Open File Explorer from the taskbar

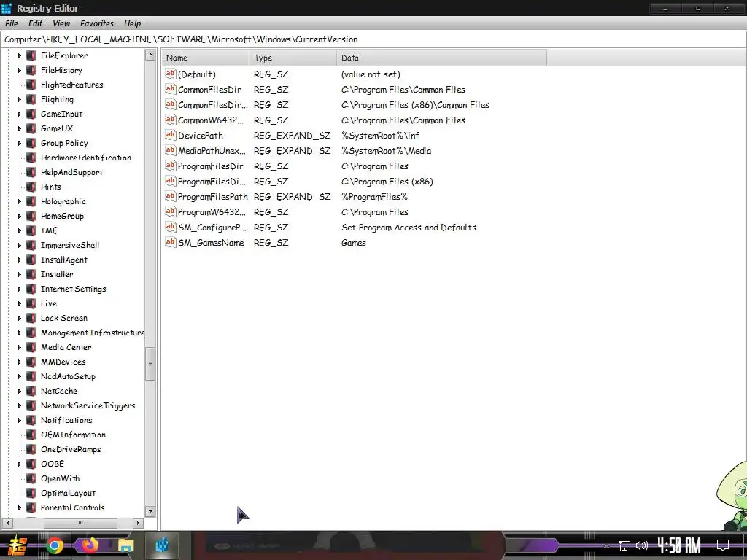[x=125, y=545]
